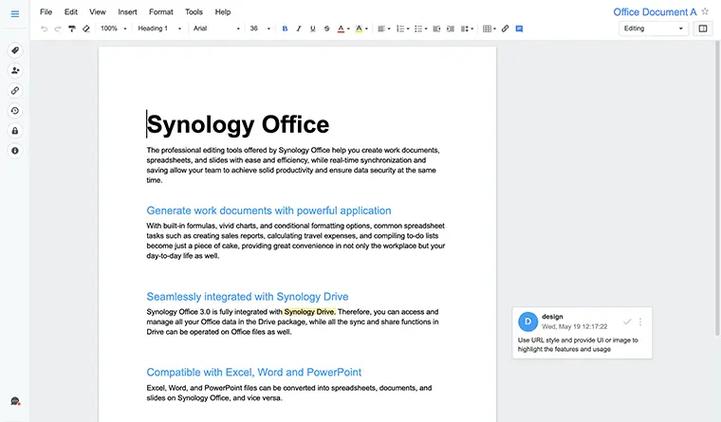Toggle strikethrough formatting

326,29
